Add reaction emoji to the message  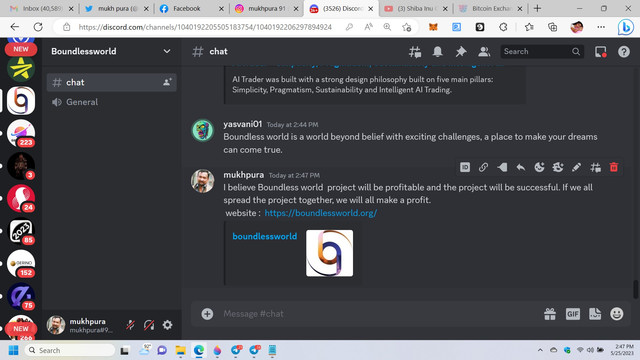539,167
